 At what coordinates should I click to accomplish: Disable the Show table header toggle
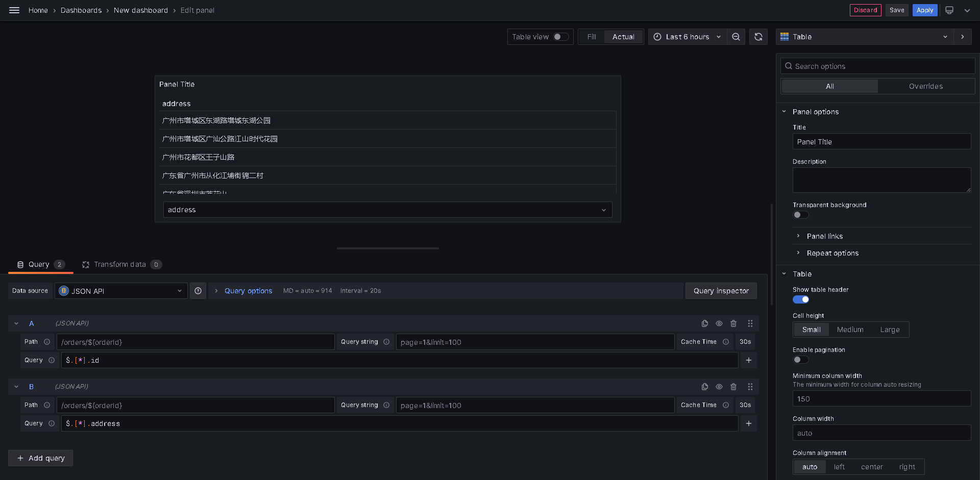(x=800, y=299)
